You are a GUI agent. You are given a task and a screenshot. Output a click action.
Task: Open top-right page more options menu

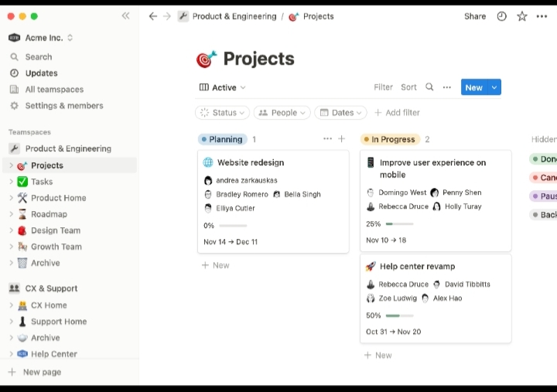(542, 16)
